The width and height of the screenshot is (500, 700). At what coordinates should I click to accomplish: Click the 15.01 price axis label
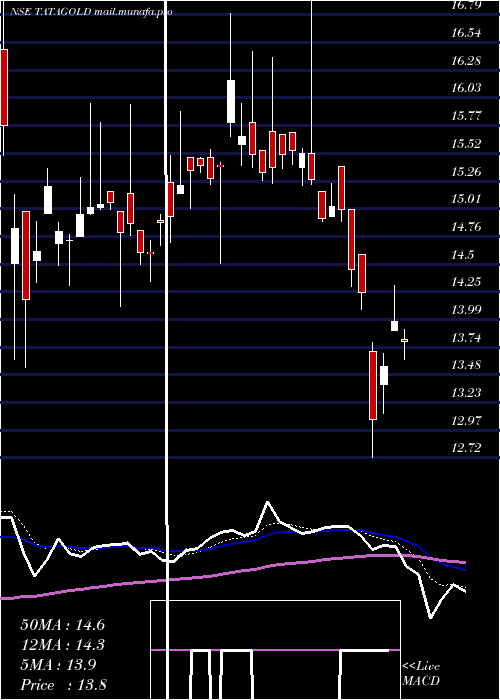[466, 199]
